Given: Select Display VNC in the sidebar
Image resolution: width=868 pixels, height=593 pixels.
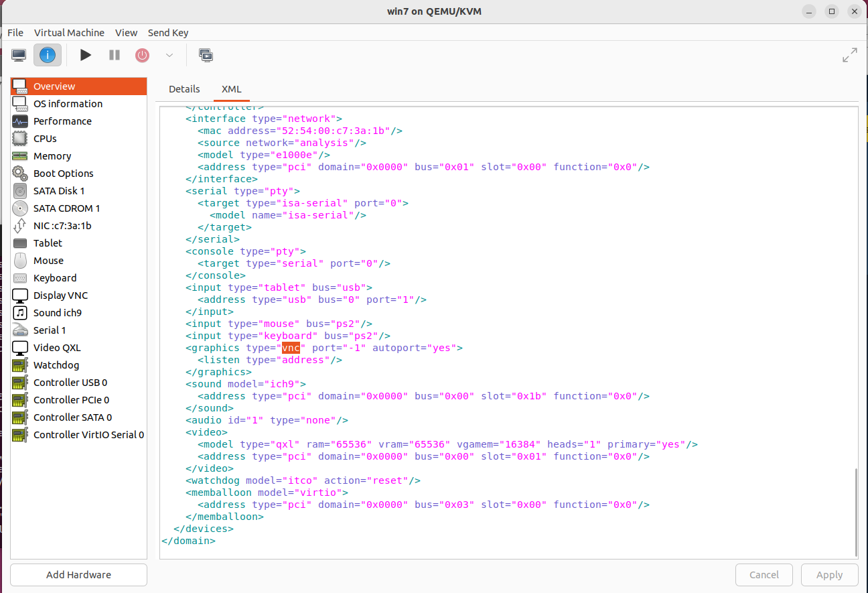Looking at the screenshot, I should (x=60, y=295).
